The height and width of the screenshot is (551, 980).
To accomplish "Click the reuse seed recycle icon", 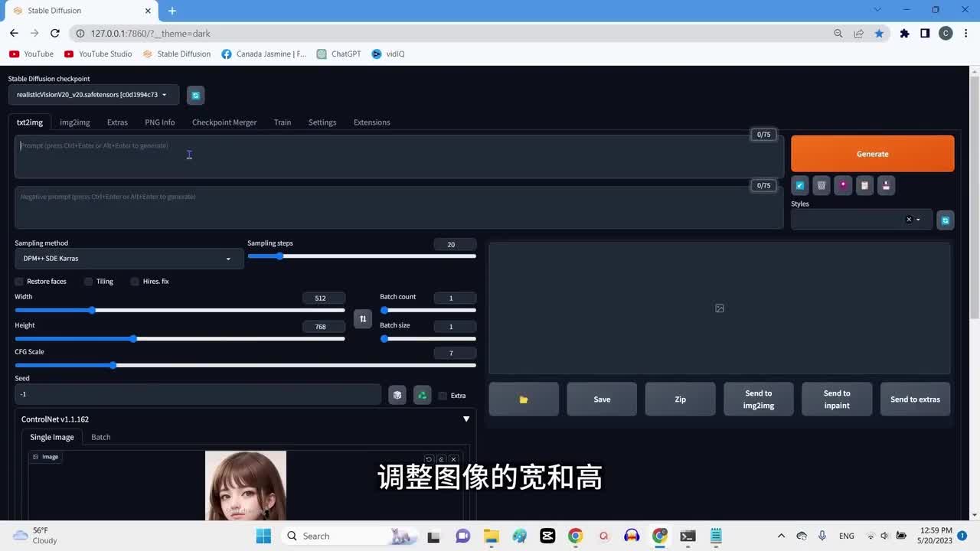I will pyautogui.click(x=422, y=395).
